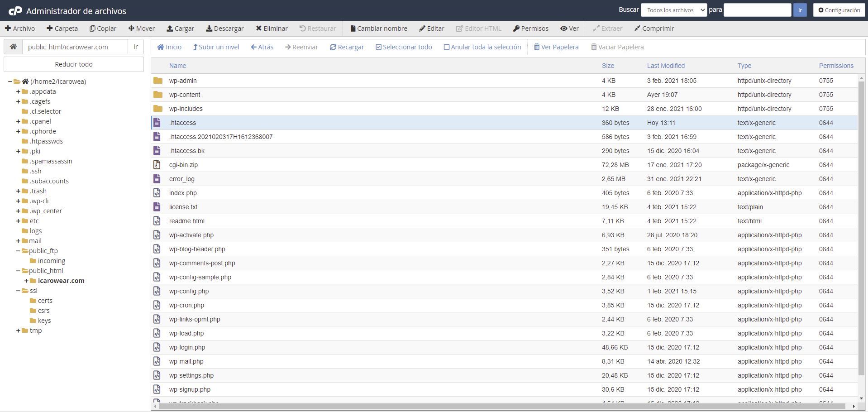Click the path field public_html/icarowear.com
868x412 pixels.
[75, 47]
